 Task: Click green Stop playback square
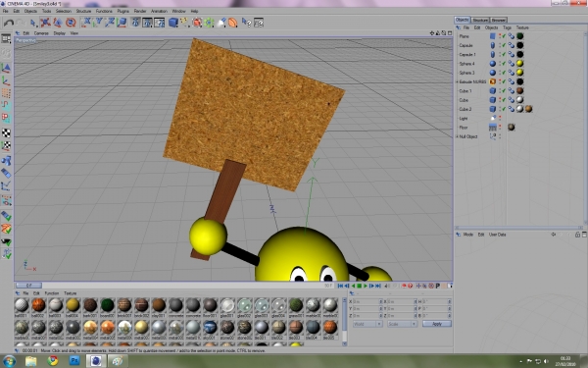click(x=359, y=287)
